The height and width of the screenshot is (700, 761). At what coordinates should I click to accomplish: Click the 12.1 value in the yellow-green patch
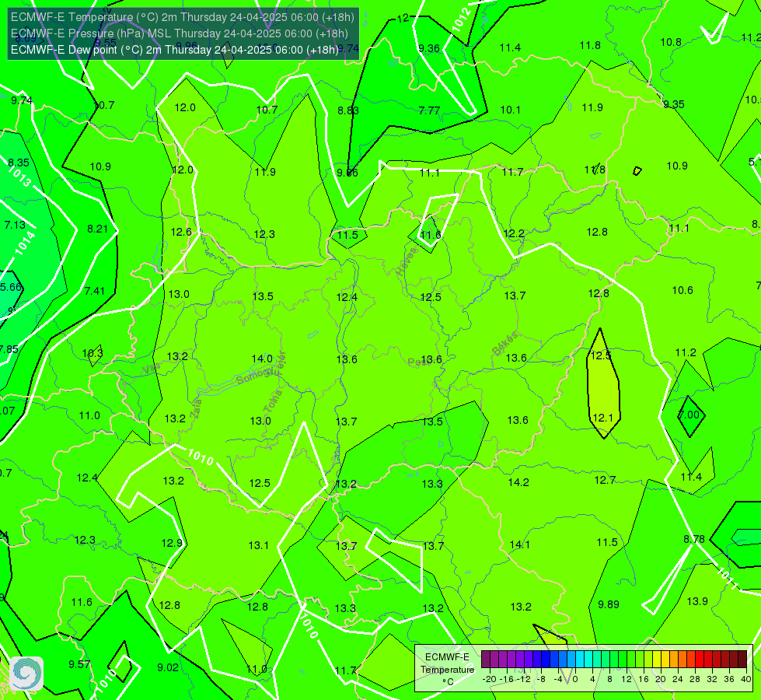(x=602, y=418)
